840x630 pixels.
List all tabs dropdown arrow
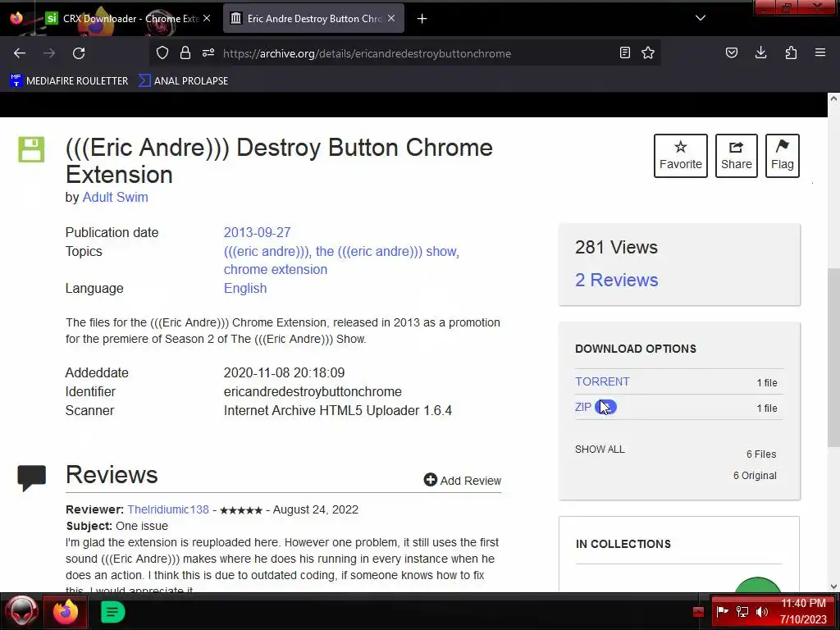point(701,18)
